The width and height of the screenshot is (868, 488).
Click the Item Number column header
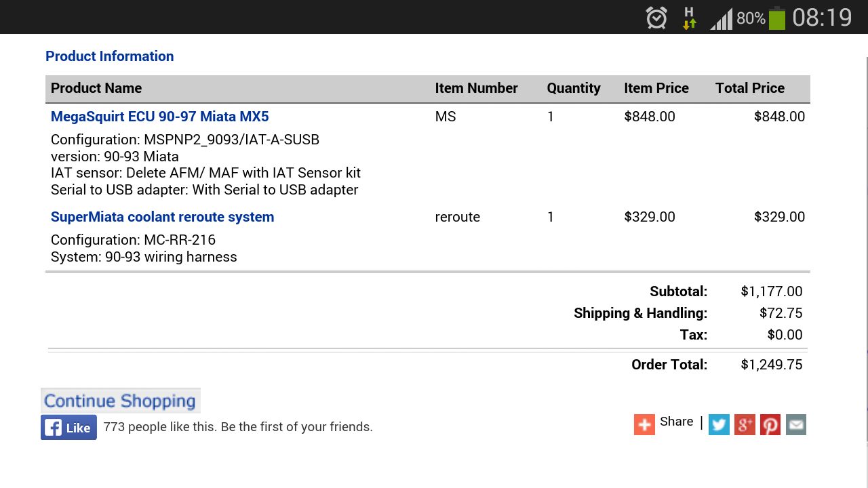(476, 88)
